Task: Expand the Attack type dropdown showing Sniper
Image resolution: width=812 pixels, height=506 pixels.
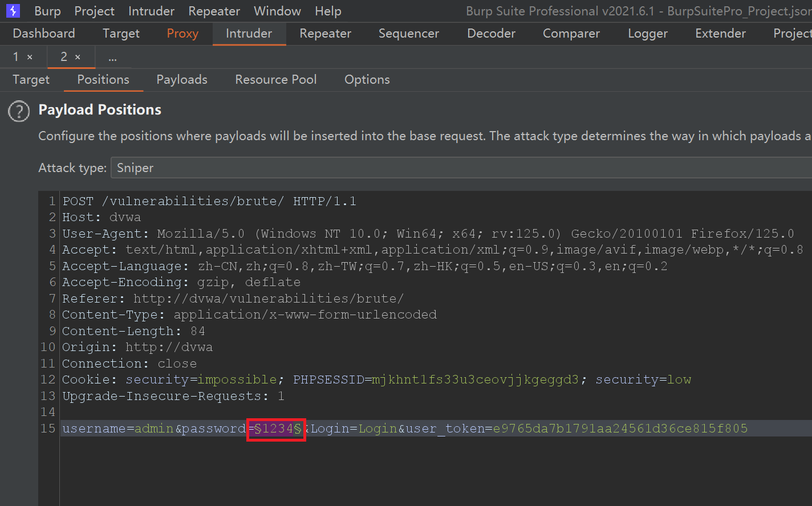Action: pos(461,168)
